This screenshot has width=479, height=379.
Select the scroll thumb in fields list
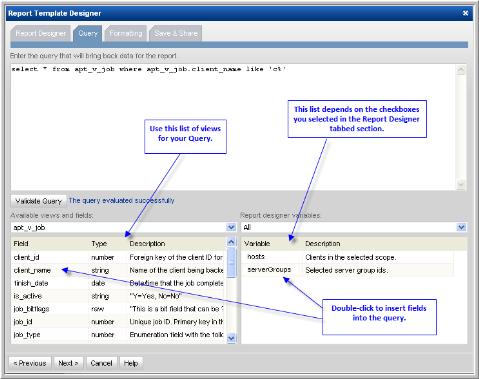[231, 262]
